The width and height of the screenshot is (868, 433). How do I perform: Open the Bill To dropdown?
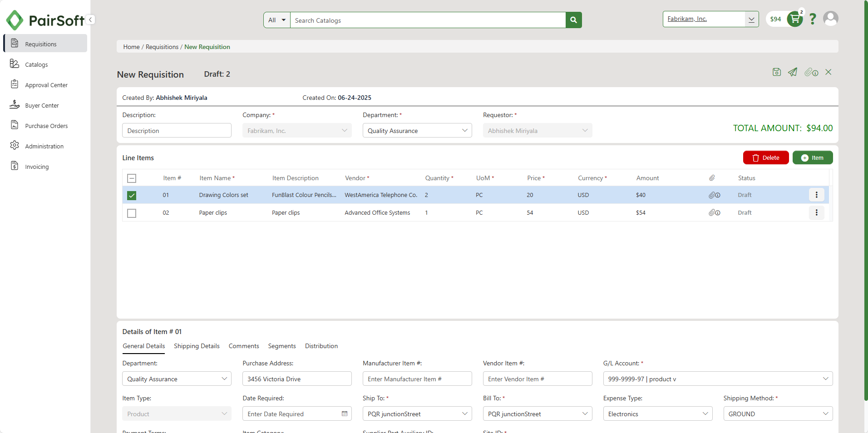(x=538, y=414)
